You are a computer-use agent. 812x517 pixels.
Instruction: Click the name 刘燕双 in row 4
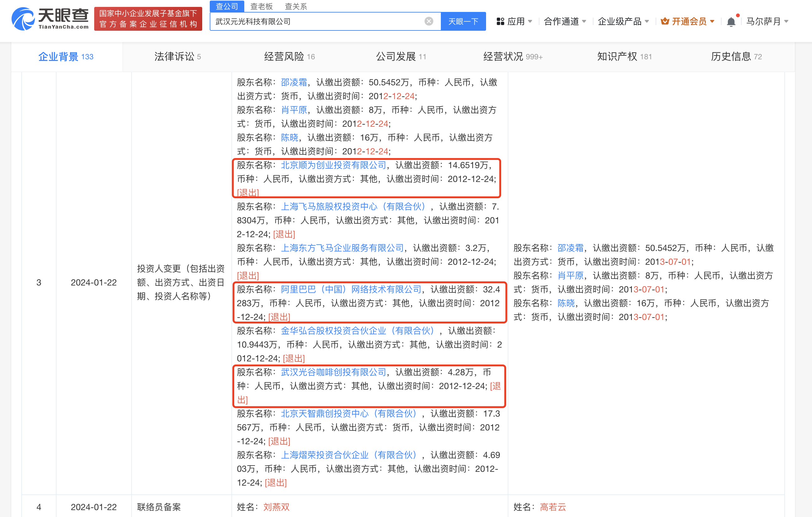tap(276, 507)
